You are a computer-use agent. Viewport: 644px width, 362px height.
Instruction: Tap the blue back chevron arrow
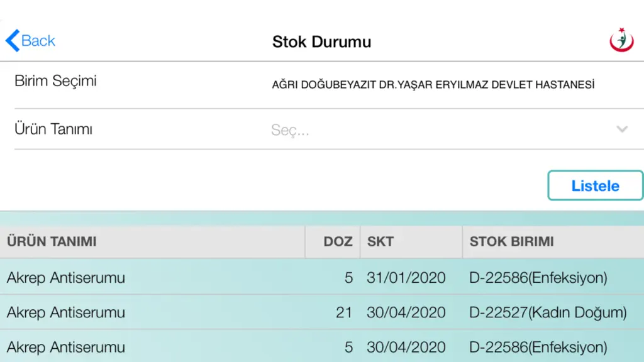click(13, 41)
